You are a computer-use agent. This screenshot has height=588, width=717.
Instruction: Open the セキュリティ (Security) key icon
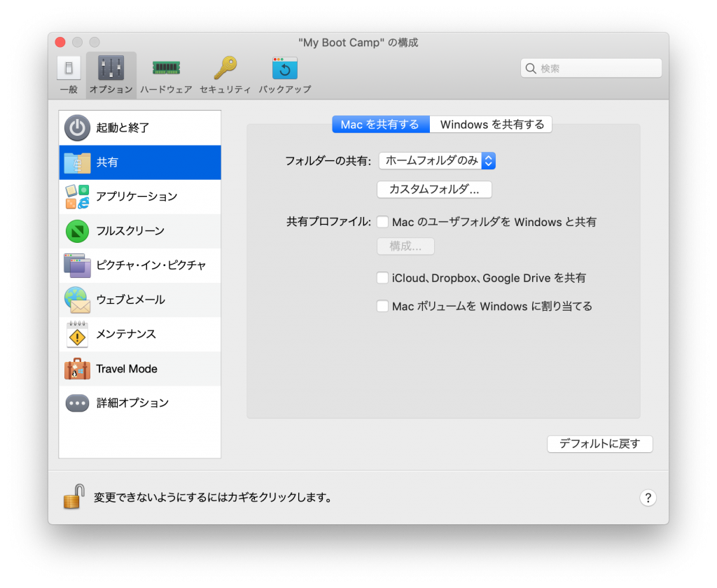(x=225, y=68)
